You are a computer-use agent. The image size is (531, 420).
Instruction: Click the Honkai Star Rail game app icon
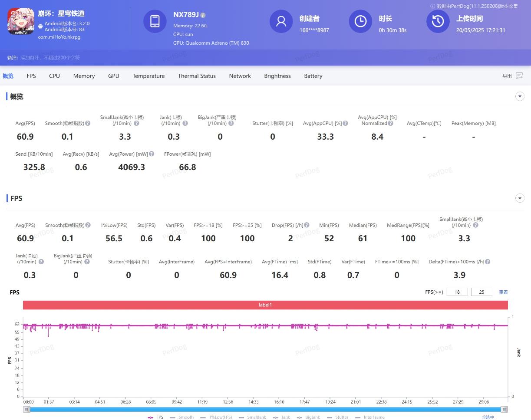pyautogui.click(x=20, y=21)
